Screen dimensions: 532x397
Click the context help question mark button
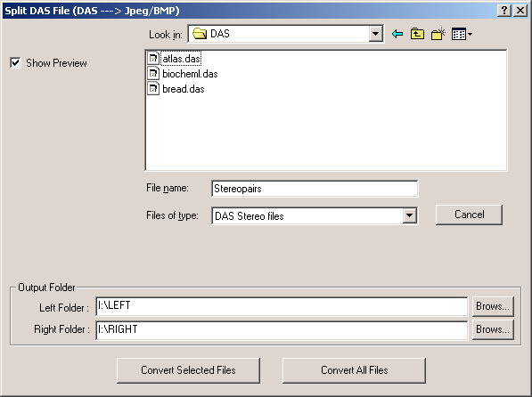504,11
